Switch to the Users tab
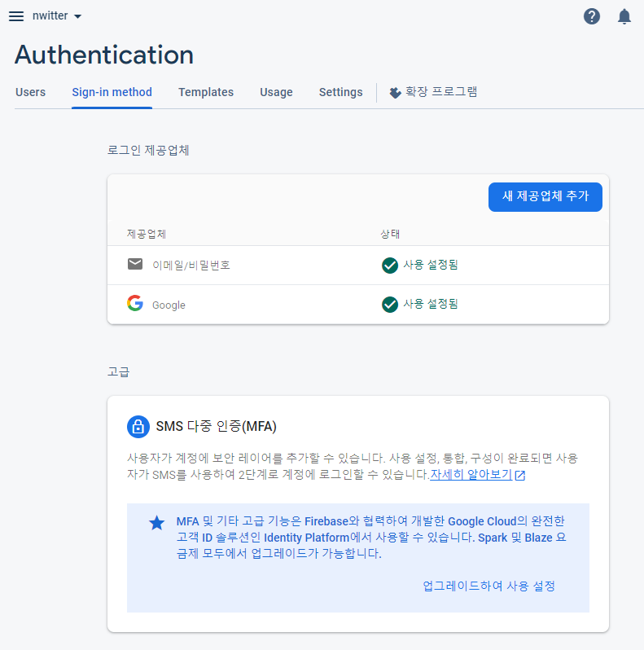 pyautogui.click(x=31, y=92)
